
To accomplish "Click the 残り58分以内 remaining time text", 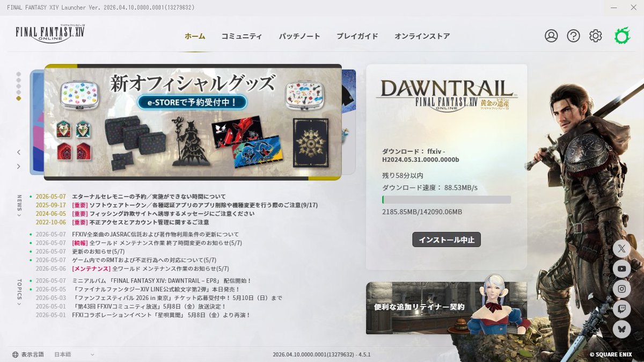I will [402, 176].
